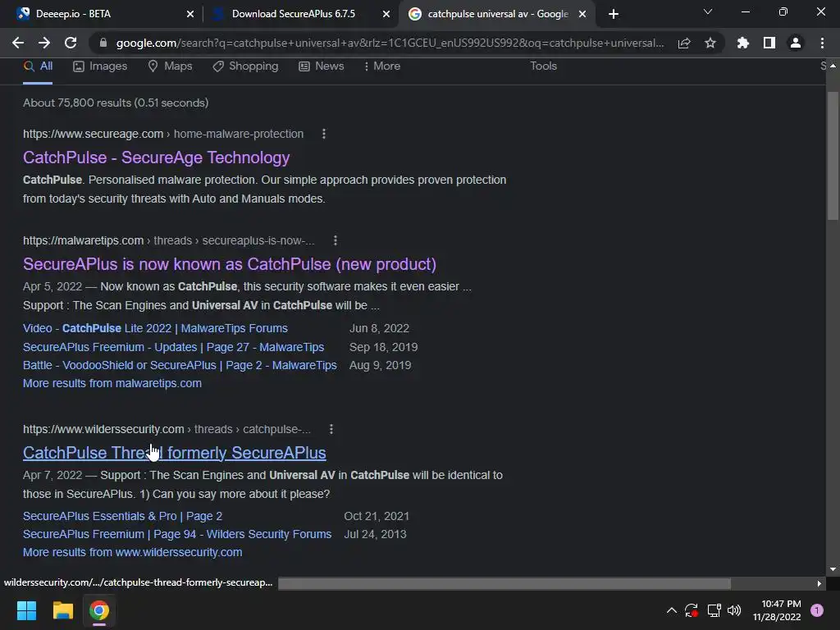Select the All search filter
Viewport: 840px width, 630px height.
pos(38,66)
